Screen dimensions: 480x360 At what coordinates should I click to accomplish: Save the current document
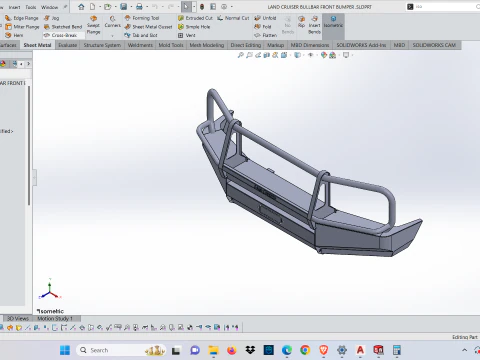click(x=124, y=7)
